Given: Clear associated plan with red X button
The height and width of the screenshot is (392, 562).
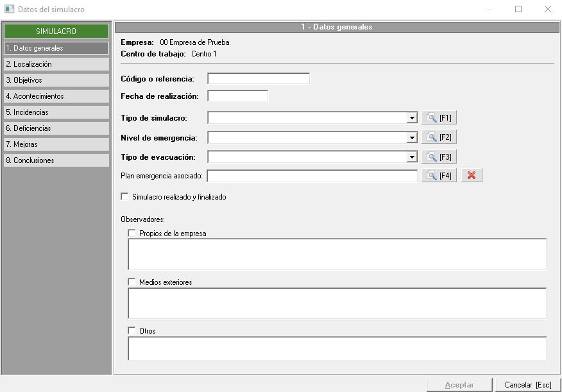Looking at the screenshot, I should [x=472, y=176].
